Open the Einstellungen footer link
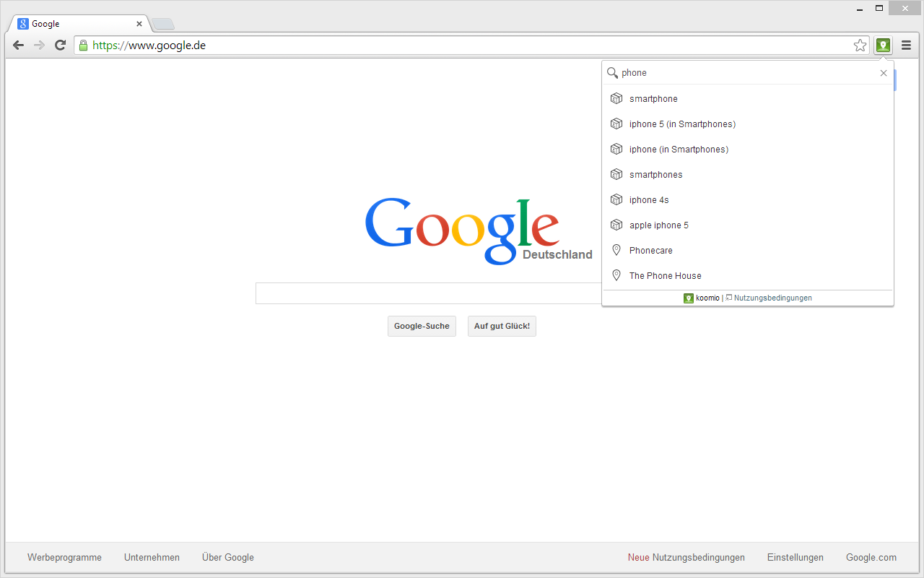This screenshot has width=924, height=578. (x=796, y=558)
